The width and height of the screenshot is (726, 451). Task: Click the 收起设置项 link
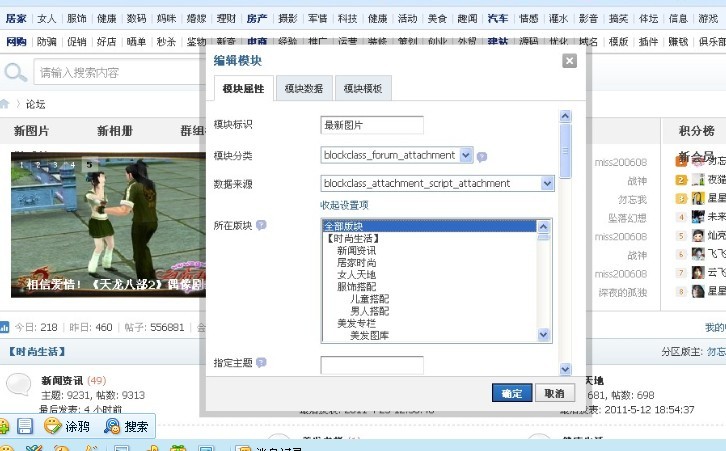[344, 205]
